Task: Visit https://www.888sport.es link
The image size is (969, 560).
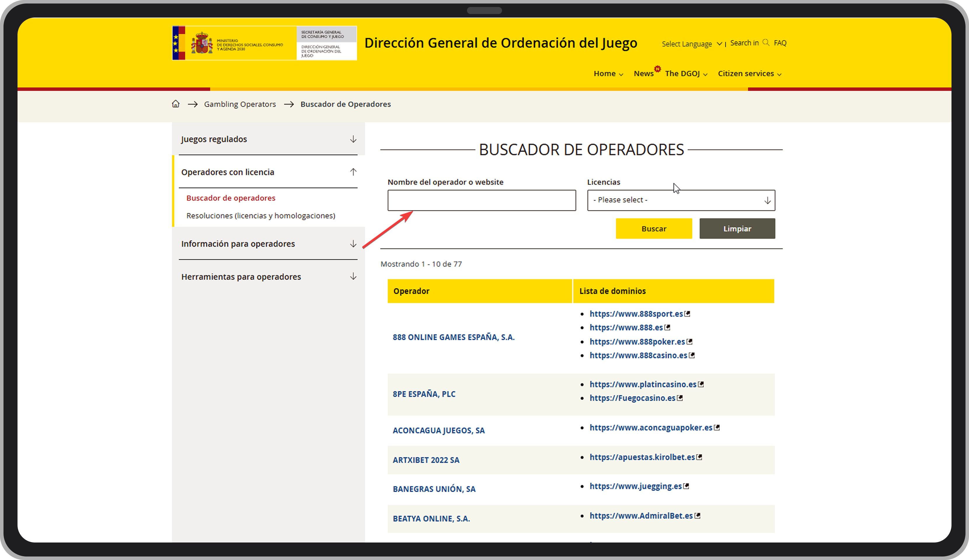Action: (636, 314)
